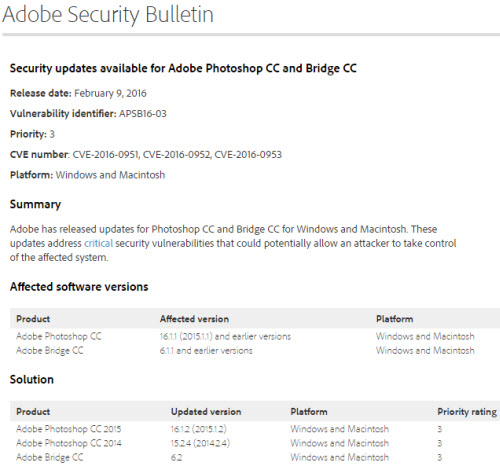Click the Summary section heading
This screenshot has height=465, width=500.
[x=35, y=204]
